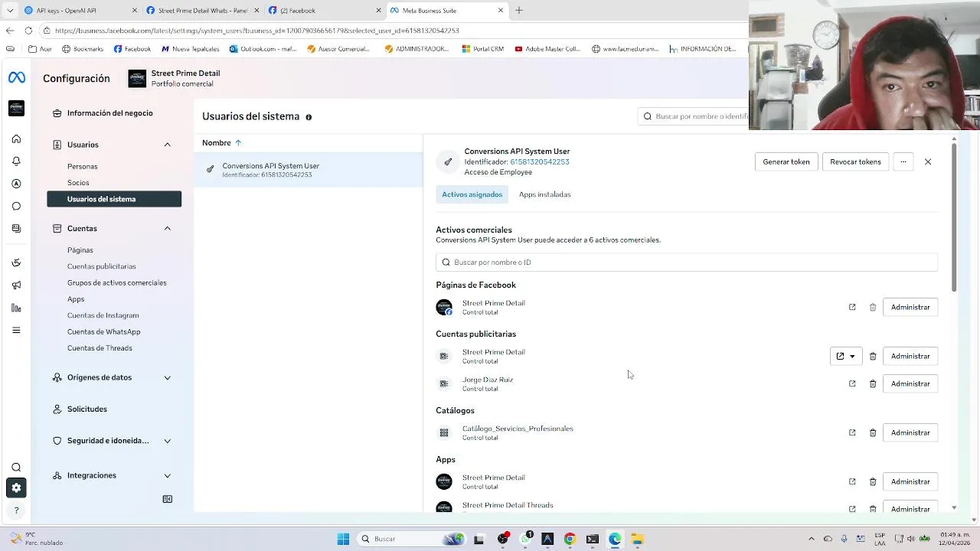Click Administrar for Jorge Diaz Ruiz
980x551 pixels.
click(910, 383)
